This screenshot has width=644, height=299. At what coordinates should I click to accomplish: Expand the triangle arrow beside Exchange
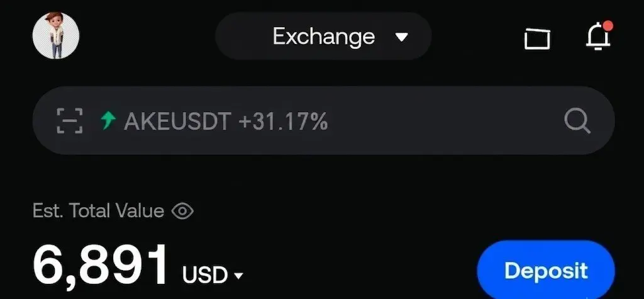[x=401, y=37]
